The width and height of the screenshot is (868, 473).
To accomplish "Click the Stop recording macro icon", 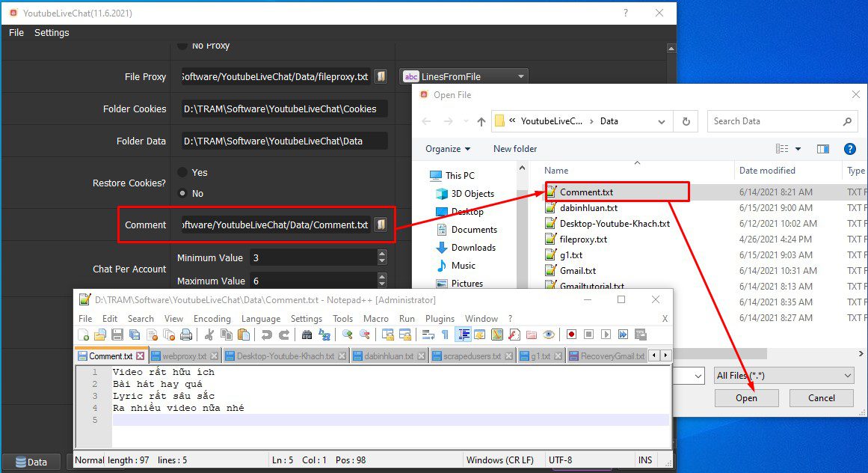I will pos(588,335).
